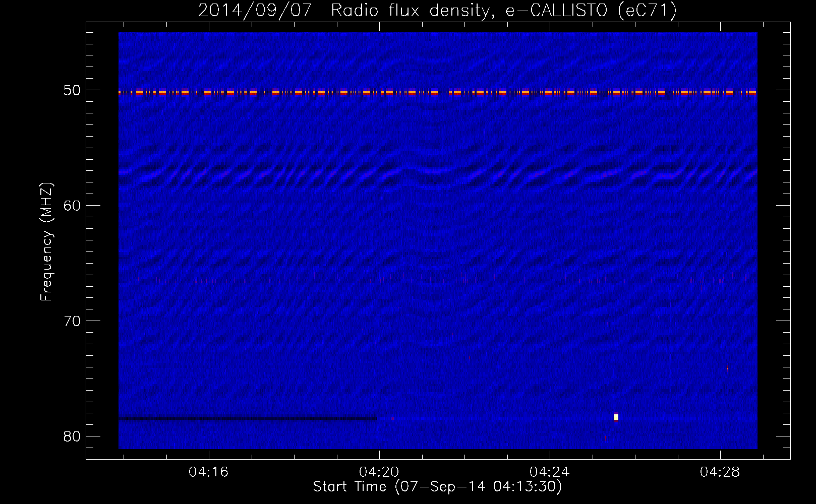The image size is (816, 504).
Task: Click the 70 MHz frequency tick label
Action: click(72, 321)
